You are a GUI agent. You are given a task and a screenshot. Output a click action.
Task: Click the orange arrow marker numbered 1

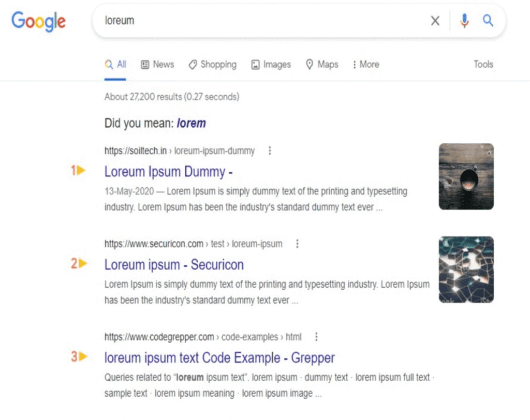coord(79,170)
